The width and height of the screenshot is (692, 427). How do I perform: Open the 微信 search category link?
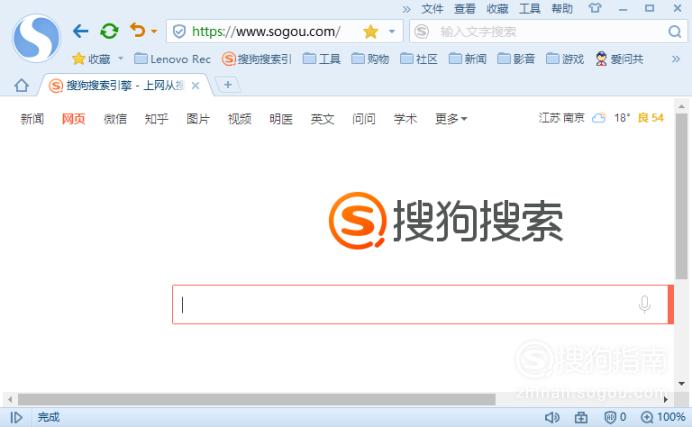point(115,119)
